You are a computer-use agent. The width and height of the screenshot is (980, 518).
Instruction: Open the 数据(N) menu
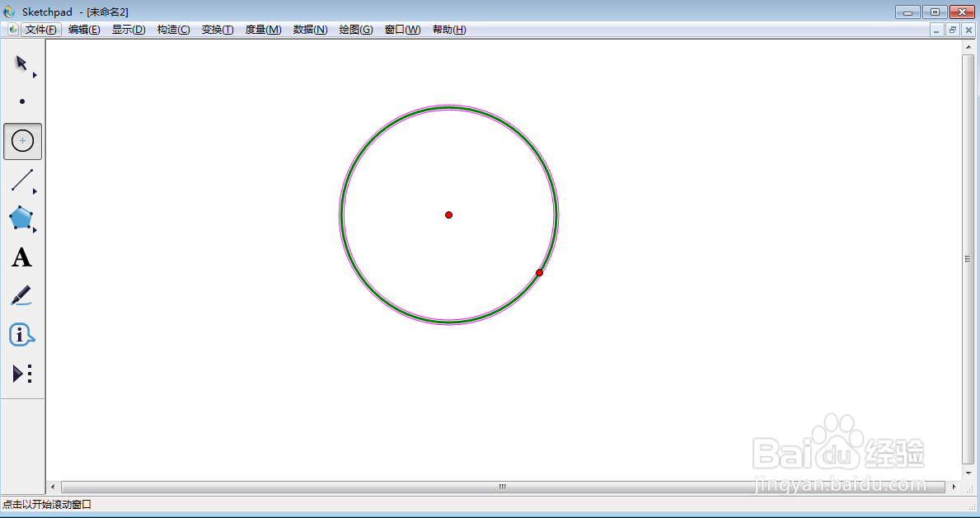(310, 30)
